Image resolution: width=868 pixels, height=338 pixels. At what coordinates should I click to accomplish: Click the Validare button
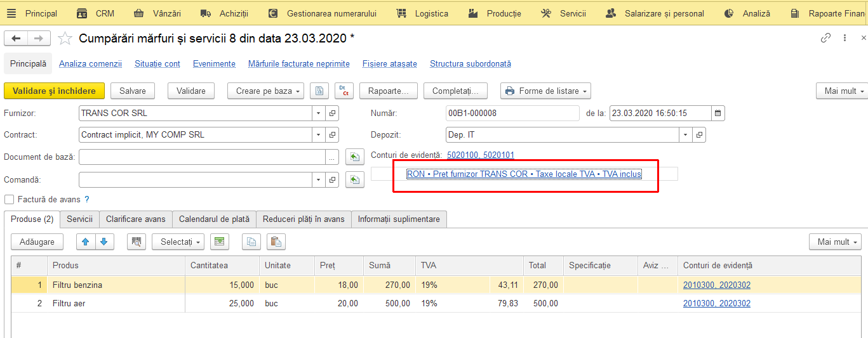coord(191,91)
